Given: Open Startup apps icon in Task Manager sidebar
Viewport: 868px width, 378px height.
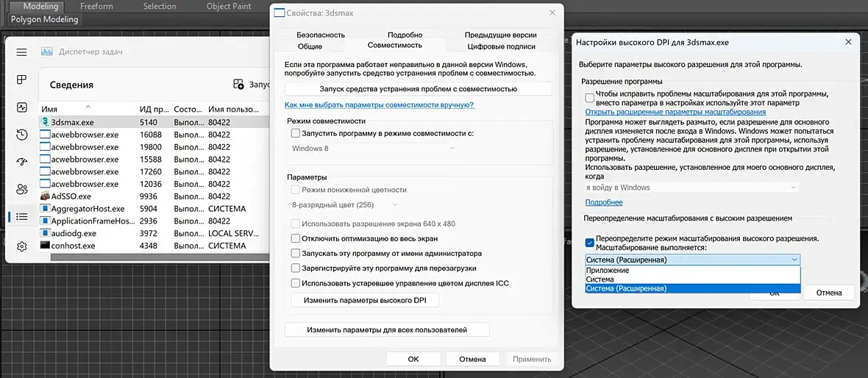Looking at the screenshot, I should tap(21, 162).
